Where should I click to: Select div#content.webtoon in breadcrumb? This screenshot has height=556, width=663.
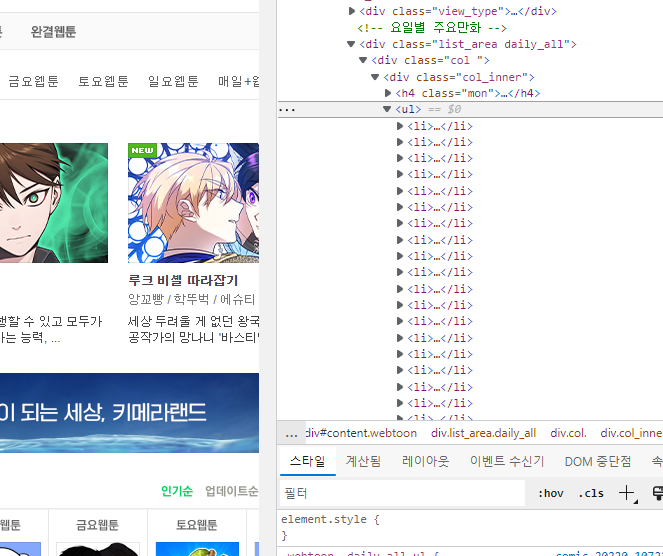coord(361,433)
